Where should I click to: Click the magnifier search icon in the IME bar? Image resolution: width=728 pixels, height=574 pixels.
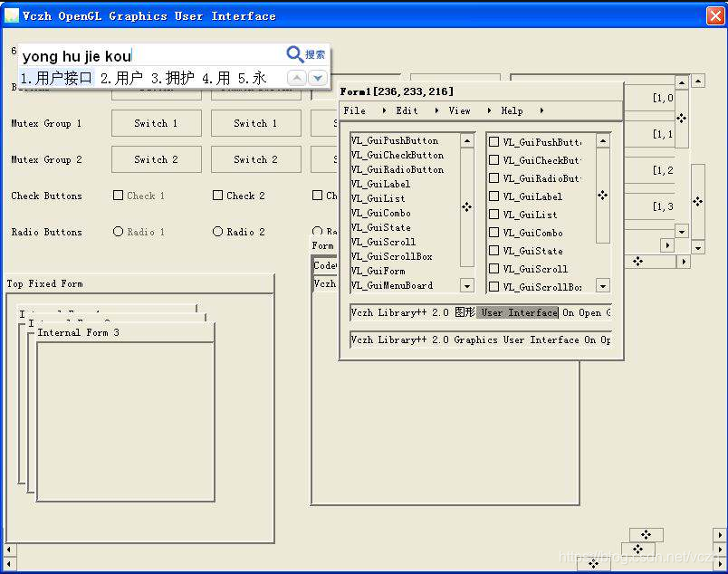click(295, 54)
